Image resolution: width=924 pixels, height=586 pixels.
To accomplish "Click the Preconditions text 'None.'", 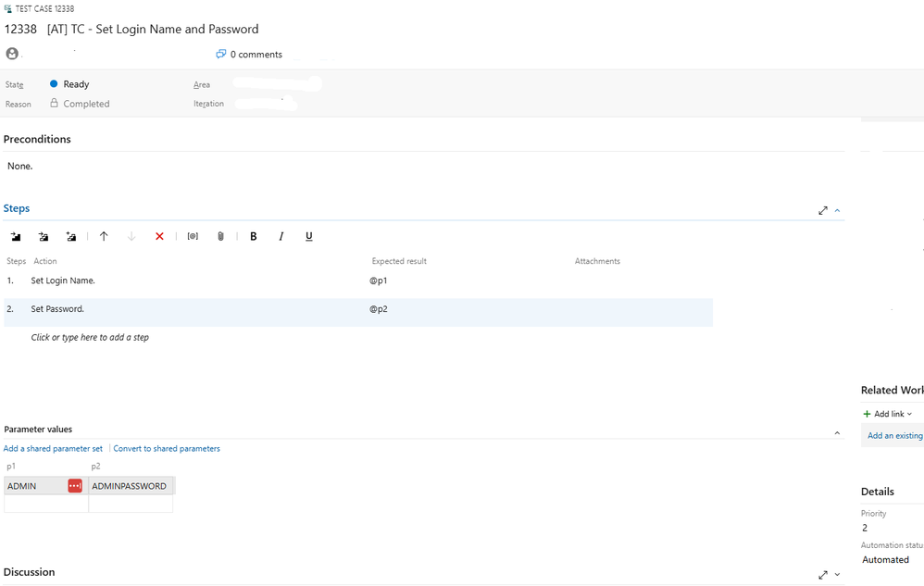I will pos(20,166).
